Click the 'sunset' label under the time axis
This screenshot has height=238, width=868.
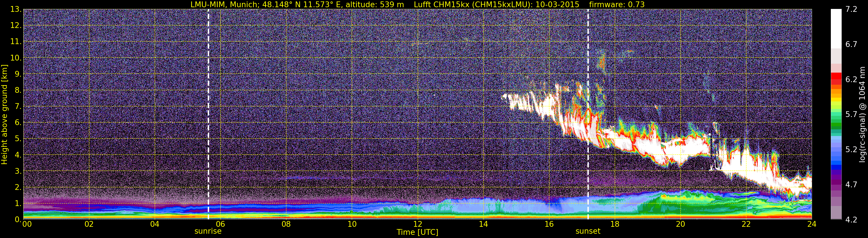588,231
